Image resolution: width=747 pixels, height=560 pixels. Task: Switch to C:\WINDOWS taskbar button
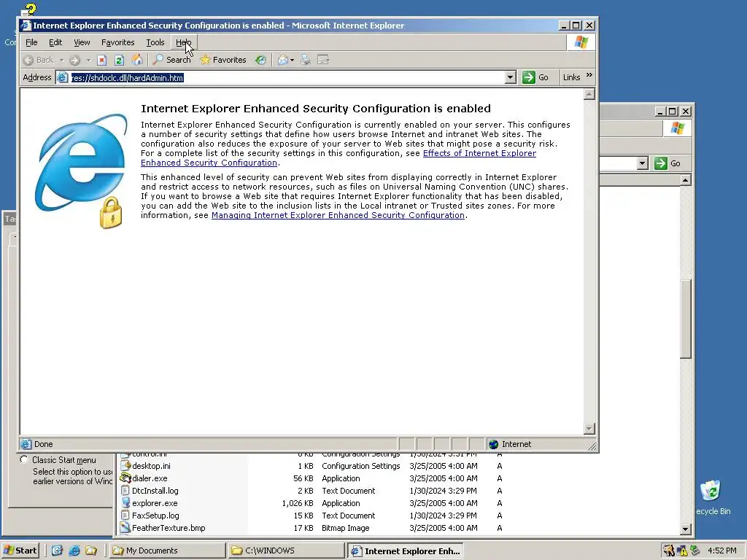pos(286,551)
